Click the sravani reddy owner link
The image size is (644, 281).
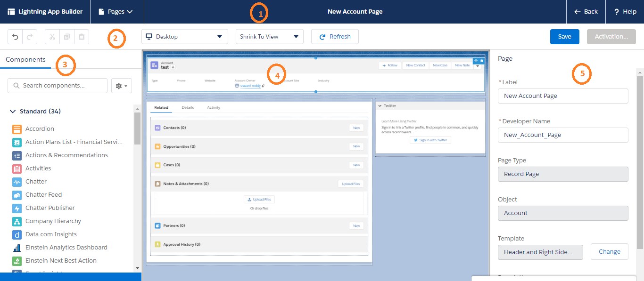tap(250, 86)
